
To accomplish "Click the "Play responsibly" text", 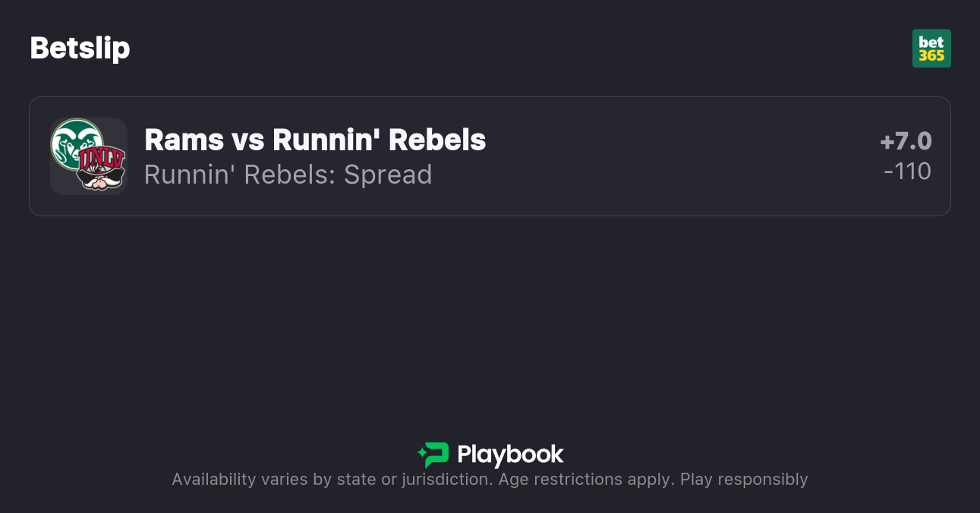I will [744, 480].
